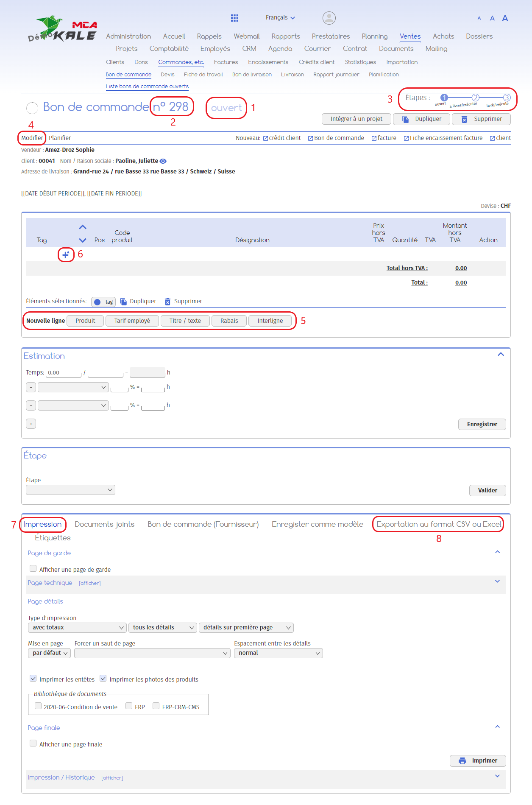Open the Étape selection dropdown
The image size is (532, 805).
70,490
